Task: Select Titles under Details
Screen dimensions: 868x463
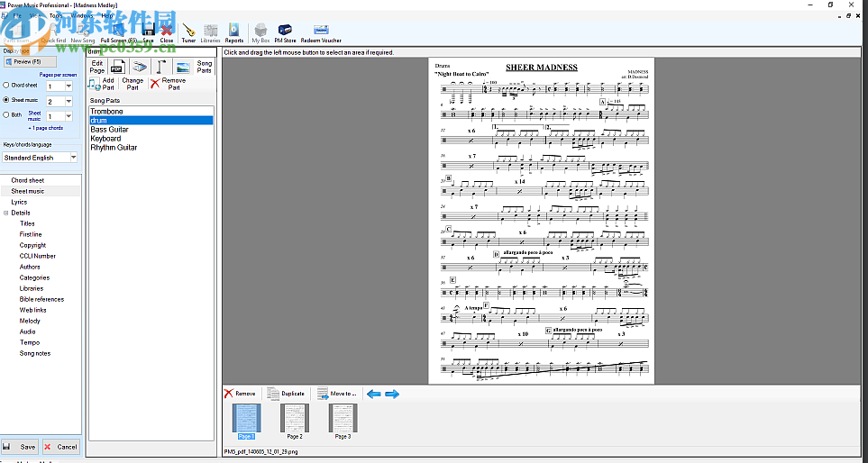Action: pyautogui.click(x=27, y=223)
